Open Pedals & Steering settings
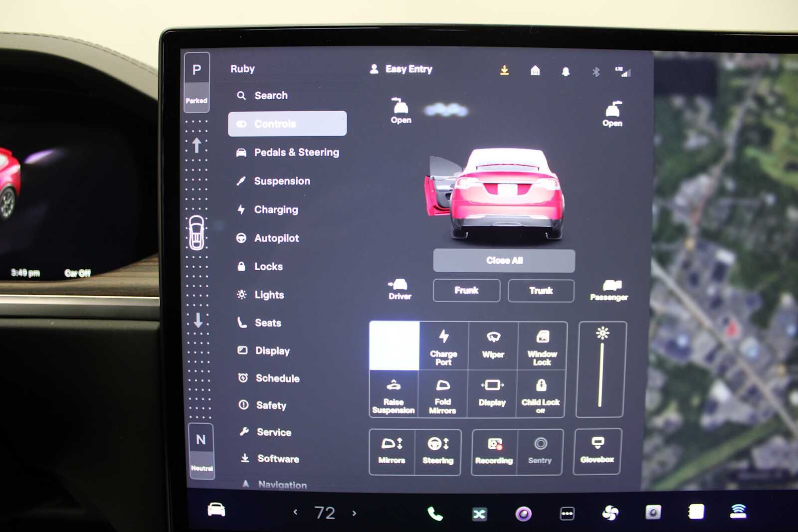Image resolution: width=798 pixels, height=532 pixels. pos(288,153)
